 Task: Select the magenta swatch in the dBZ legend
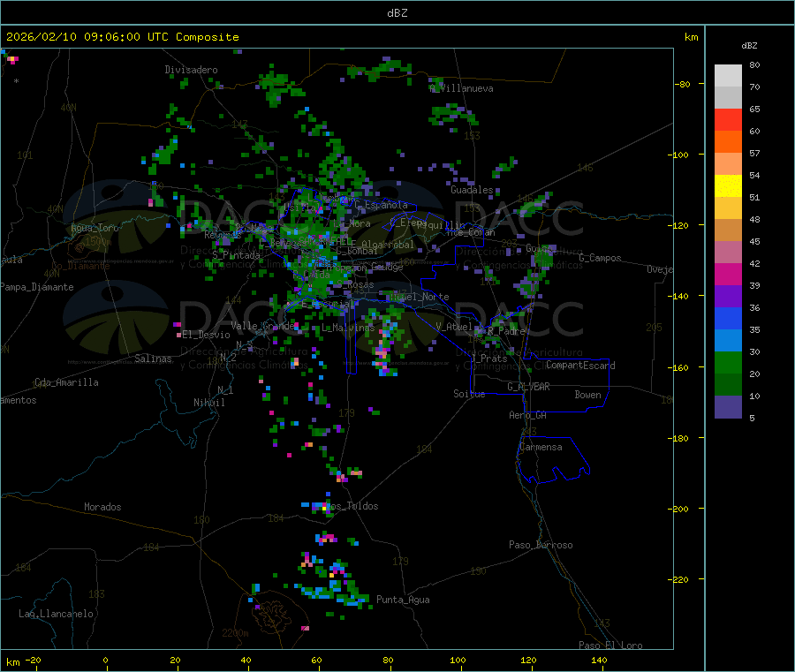(x=728, y=274)
